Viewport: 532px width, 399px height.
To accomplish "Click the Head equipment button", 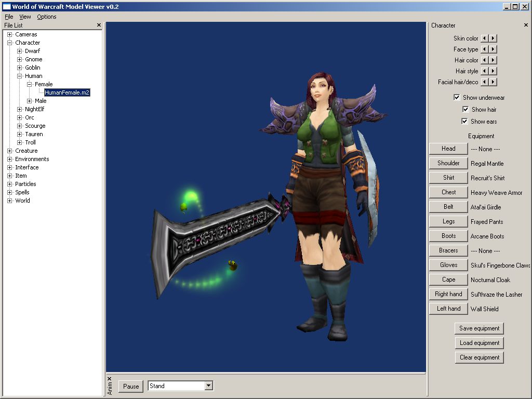I will 448,149.
